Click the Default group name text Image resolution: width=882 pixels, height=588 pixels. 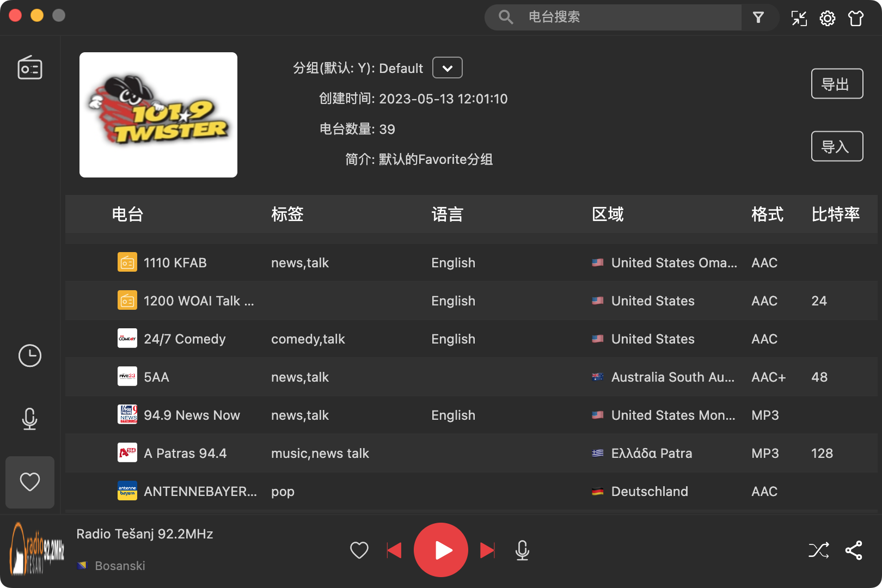401,69
